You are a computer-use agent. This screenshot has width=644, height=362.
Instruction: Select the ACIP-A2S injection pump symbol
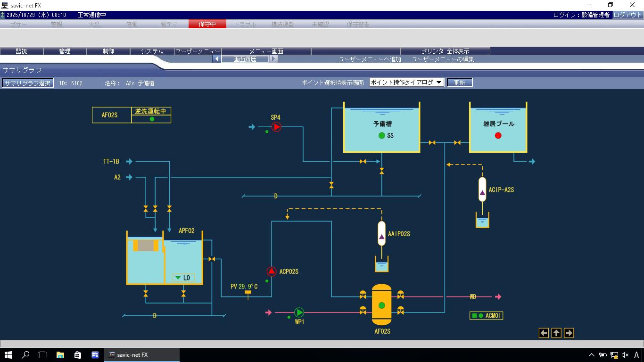(482, 189)
